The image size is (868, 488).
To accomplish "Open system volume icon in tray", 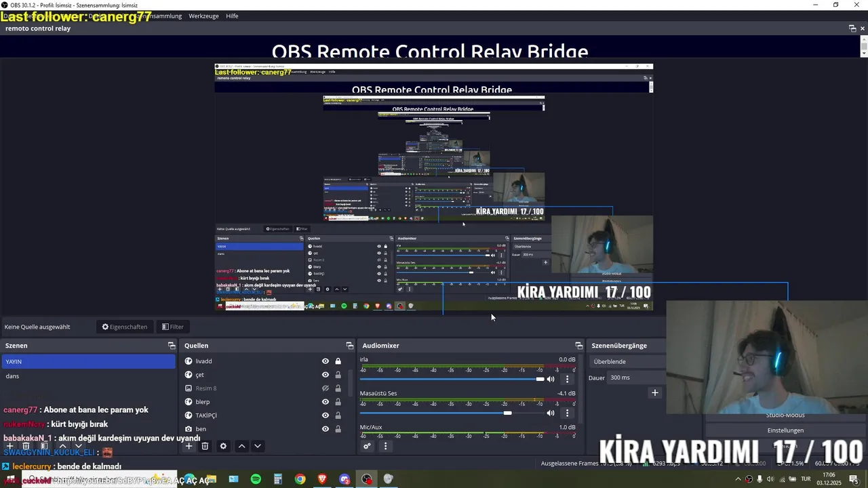I will pos(770,479).
